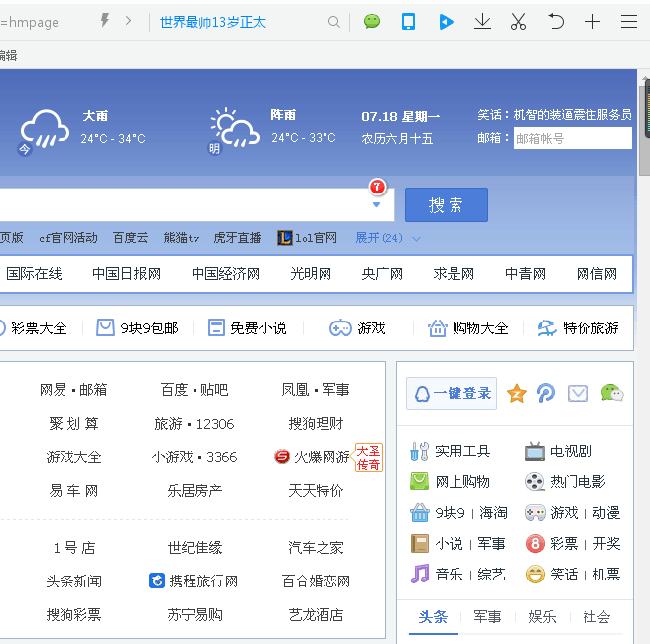Open 火爆网游 link
650x644 pixels.
point(312,457)
